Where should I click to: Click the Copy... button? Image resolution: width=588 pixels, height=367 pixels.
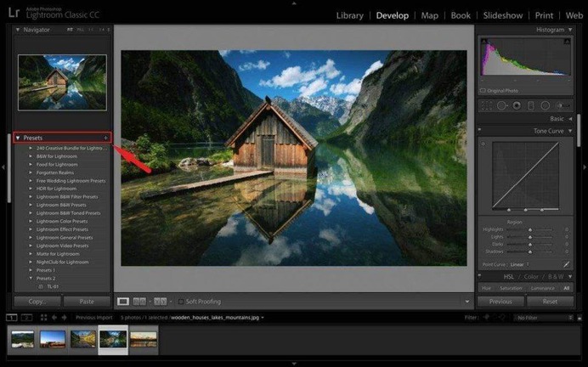[x=37, y=302]
